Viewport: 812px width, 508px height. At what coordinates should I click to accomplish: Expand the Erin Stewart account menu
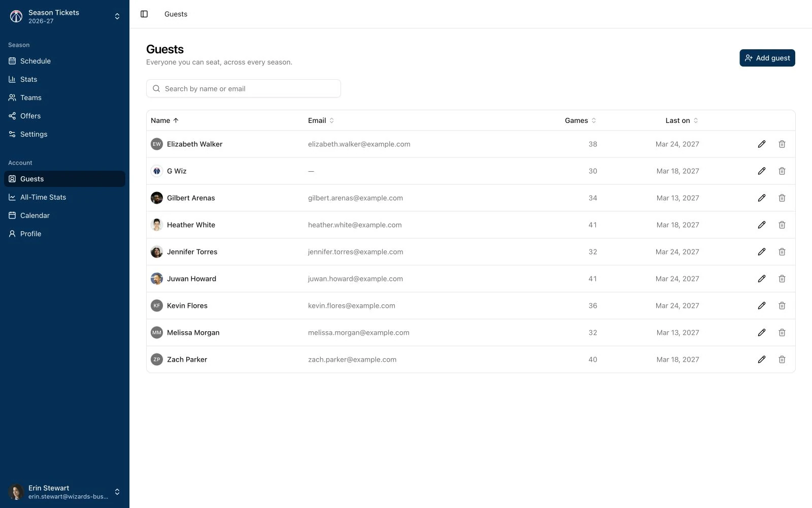(x=65, y=492)
